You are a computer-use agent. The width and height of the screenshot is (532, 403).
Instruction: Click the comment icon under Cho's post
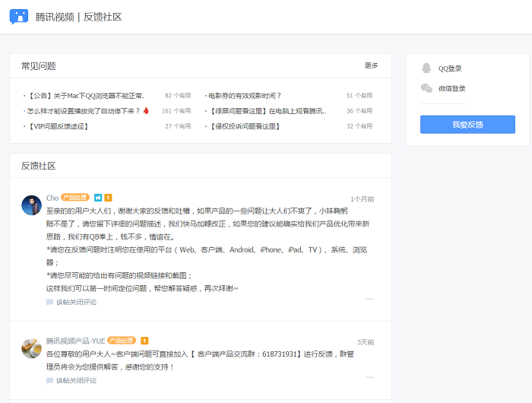point(49,302)
